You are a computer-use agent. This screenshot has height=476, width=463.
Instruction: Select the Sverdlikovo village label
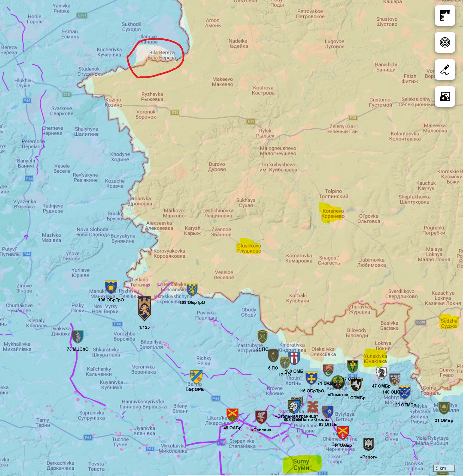coord(401,294)
